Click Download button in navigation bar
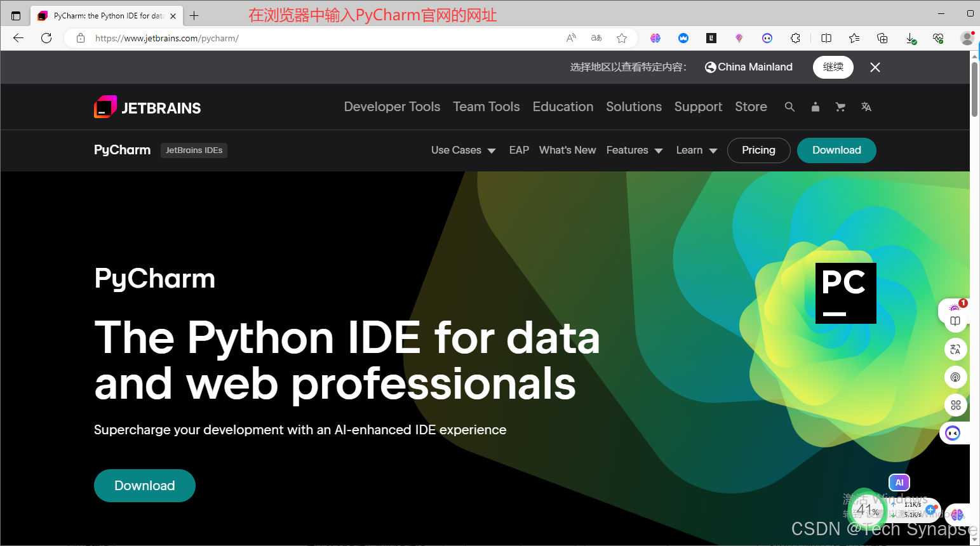This screenshot has width=980, height=546. pos(836,150)
